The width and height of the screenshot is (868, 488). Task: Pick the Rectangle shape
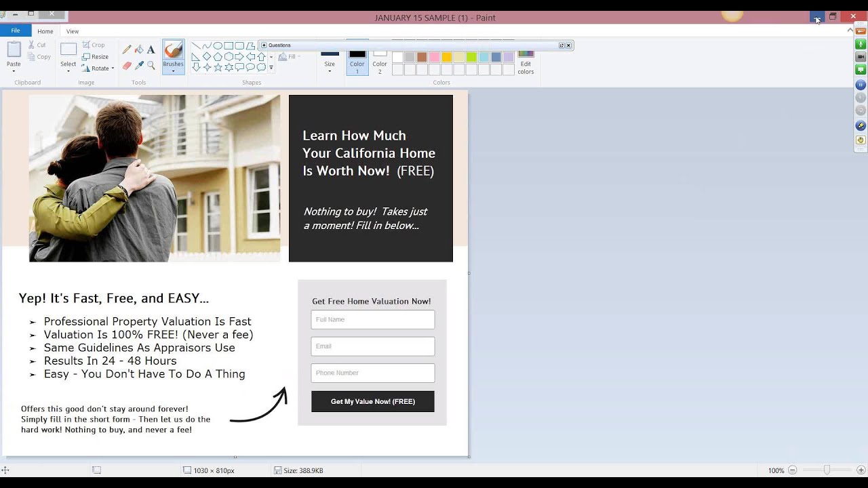[229, 46]
